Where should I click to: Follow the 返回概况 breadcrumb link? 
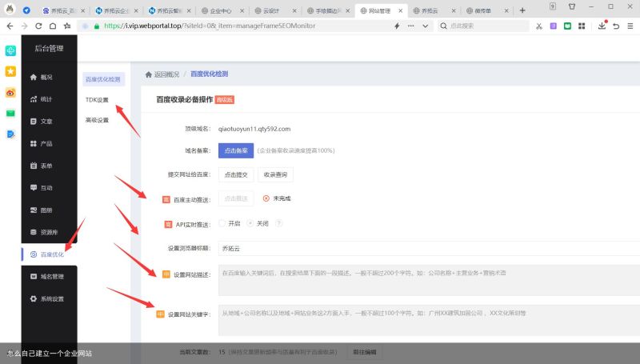(x=166, y=74)
